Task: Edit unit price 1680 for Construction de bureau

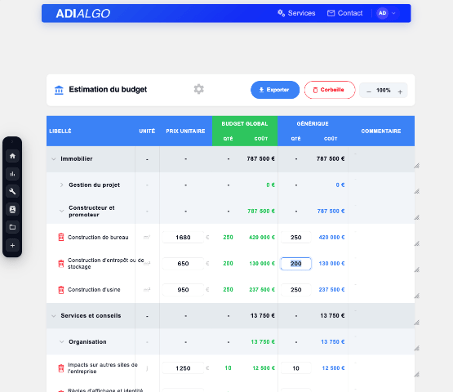Action: point(183,237)
